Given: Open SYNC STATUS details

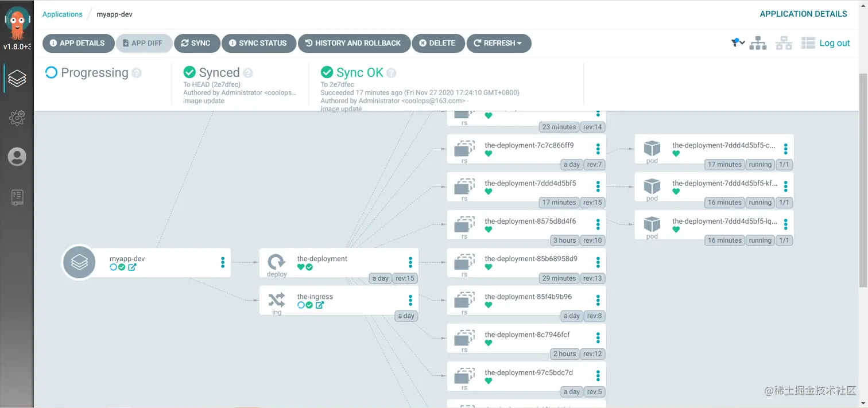Looking at the screenshot, I should coord(258,43).
